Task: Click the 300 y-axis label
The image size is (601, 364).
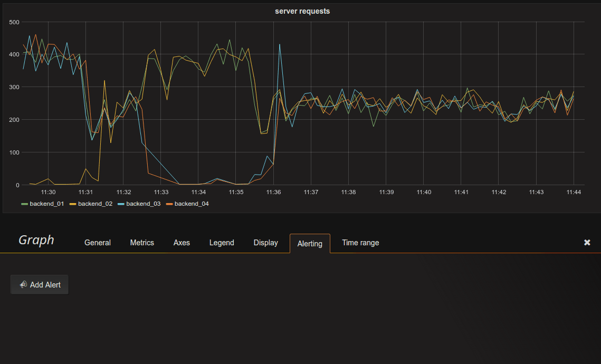Action: [14, 88]
